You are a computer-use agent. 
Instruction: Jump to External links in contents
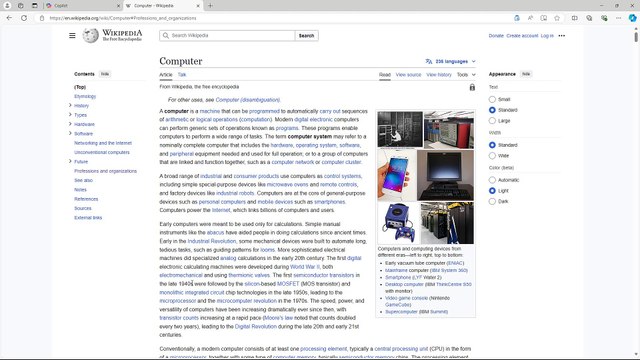click(x=88, y=218)
